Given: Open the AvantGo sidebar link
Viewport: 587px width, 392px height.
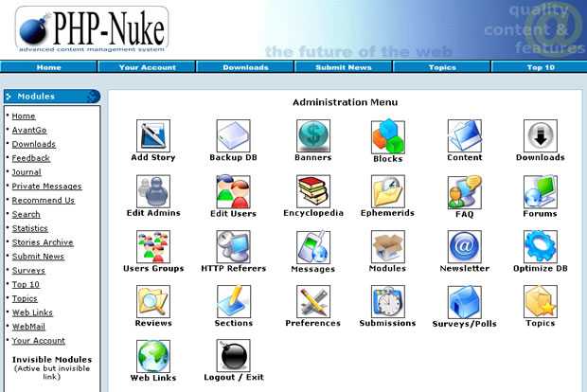Looking at the screenshot, I should [x=29, y=130].
